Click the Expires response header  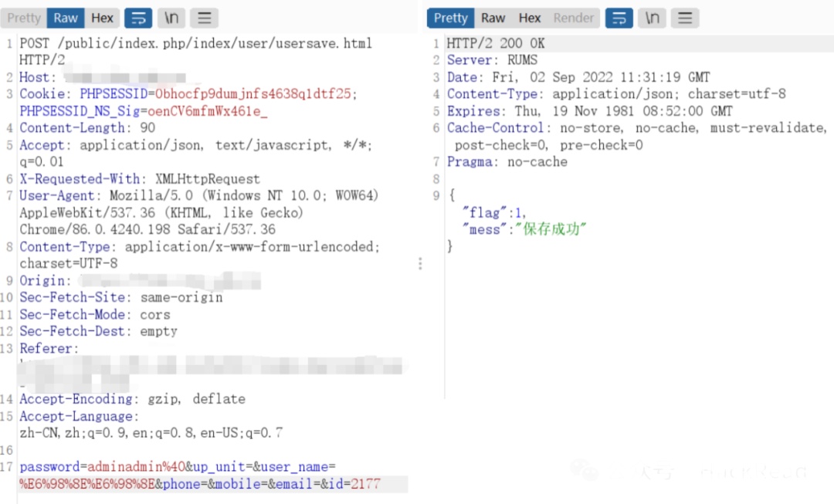point(589,111)
